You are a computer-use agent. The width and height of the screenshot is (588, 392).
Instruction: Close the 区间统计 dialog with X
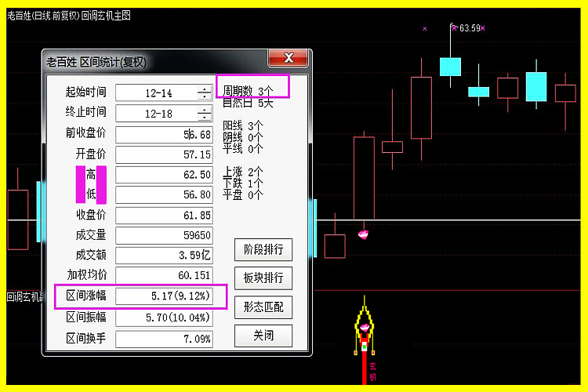pos(288,59)
